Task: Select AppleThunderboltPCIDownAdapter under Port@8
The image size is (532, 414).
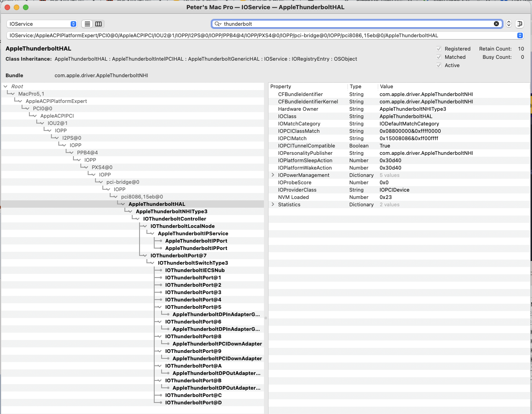Action: [x=217, y=344]
